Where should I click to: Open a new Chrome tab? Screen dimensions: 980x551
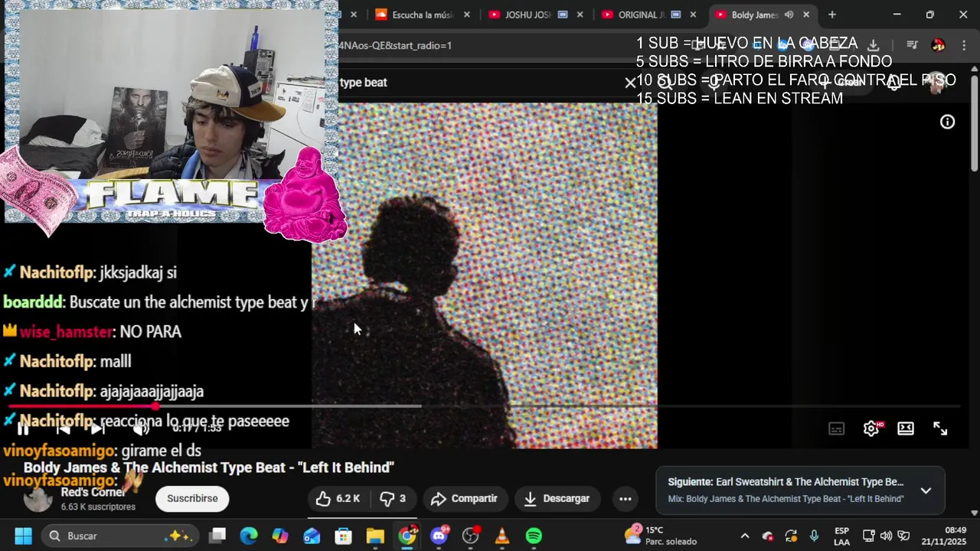[x=831, y=15]
